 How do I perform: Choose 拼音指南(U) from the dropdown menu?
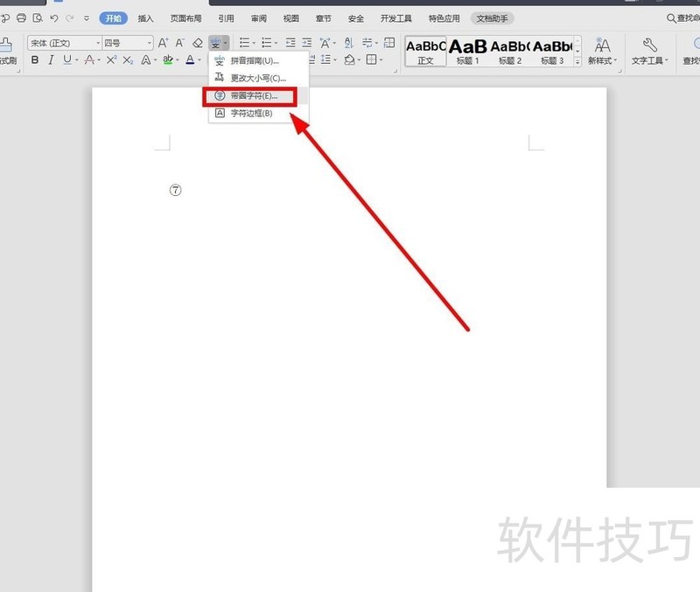pyautogui.click(x=255, y=60)
